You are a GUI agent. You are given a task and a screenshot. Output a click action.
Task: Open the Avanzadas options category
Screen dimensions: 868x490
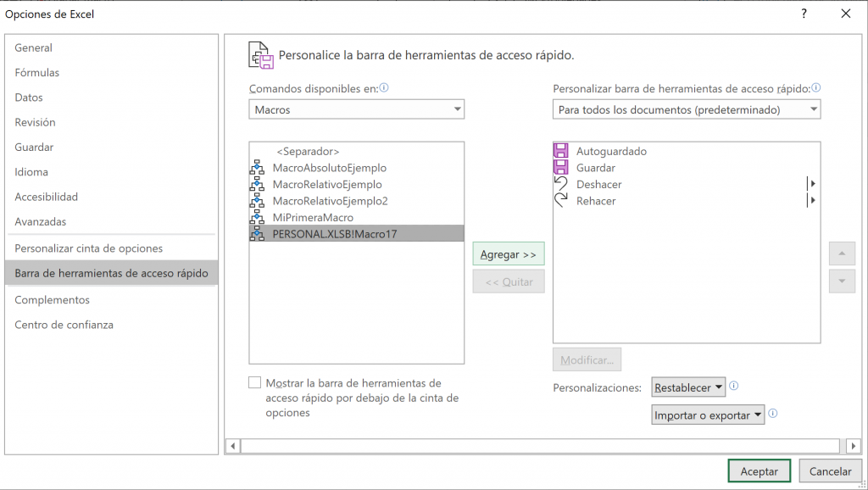click(111, 221)
